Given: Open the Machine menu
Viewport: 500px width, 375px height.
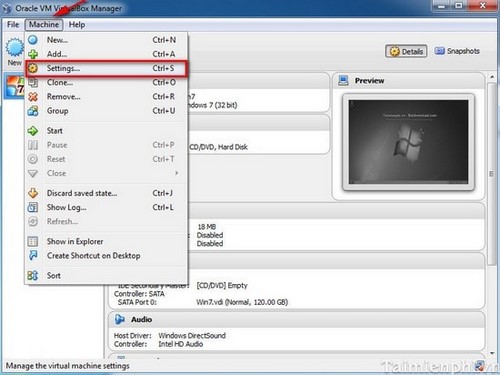Looking at the screenshot, I should click(x=44, y=24).
